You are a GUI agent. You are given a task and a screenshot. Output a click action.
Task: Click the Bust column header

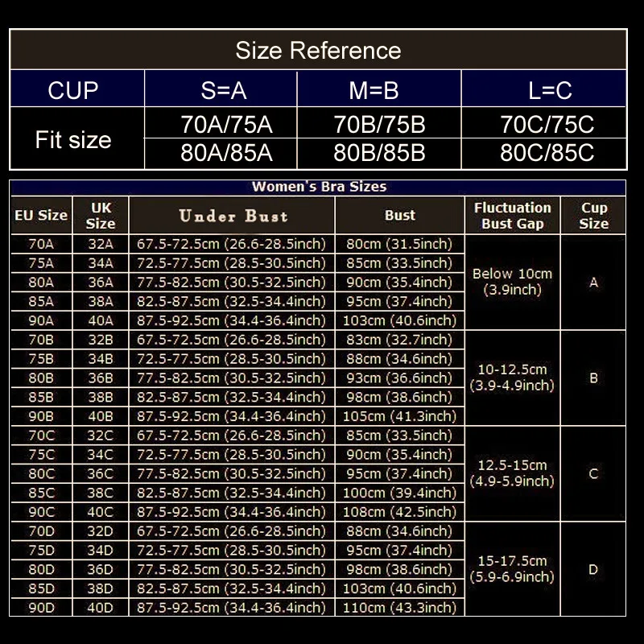point(399,215)
